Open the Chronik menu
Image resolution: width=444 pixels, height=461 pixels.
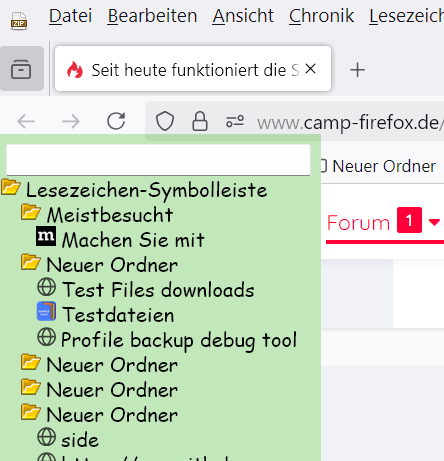321,16
